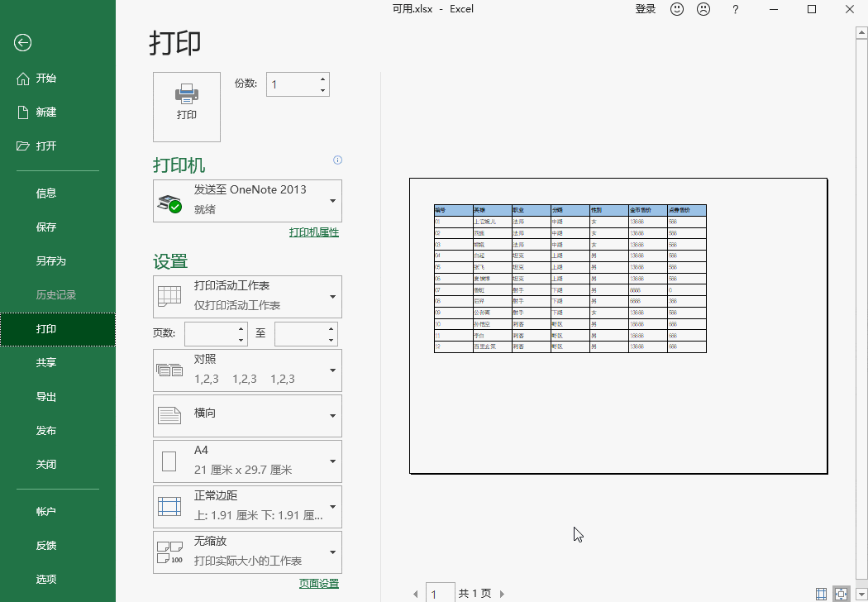868x602 pixels.
Task: Select 开始 in the sidebar
Action: click(58, 78)
